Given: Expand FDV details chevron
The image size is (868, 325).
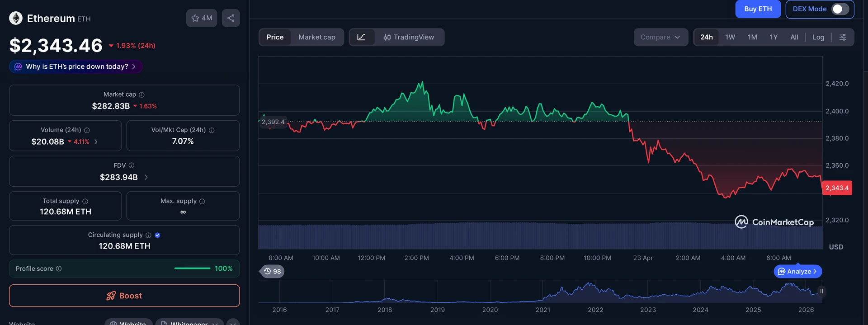Looking at the screenshot, I should tap(146, 177).
